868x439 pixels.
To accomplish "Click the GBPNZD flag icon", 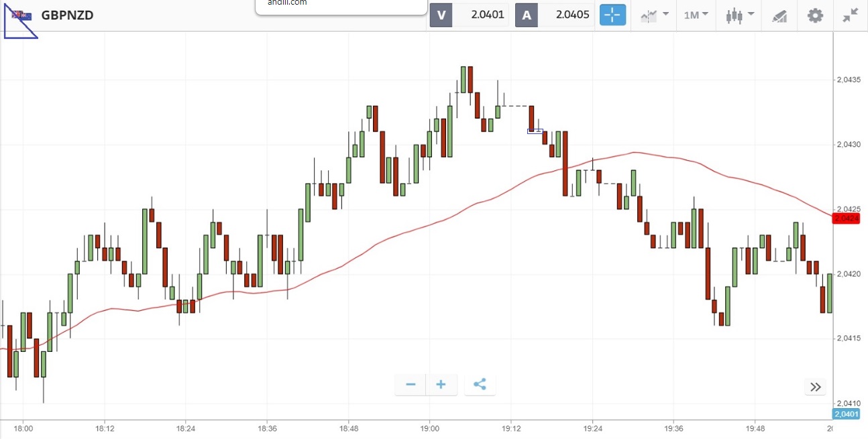I will pos(21,15).
